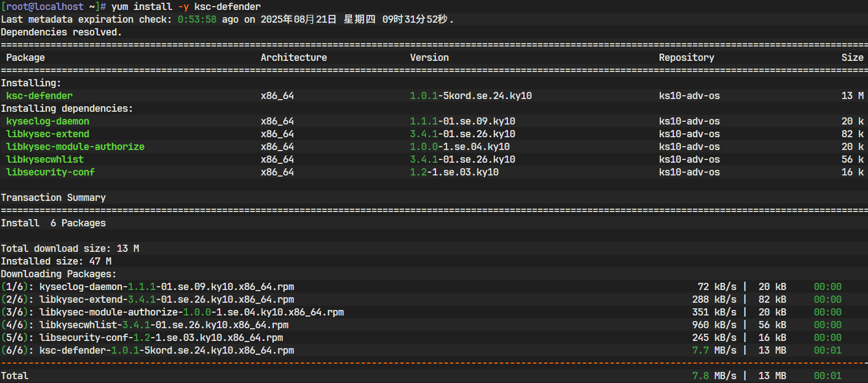This screenshot has height=383, width=868.
Task: Select 'libkysec-extend' package name in table
Action: [48, 134]
